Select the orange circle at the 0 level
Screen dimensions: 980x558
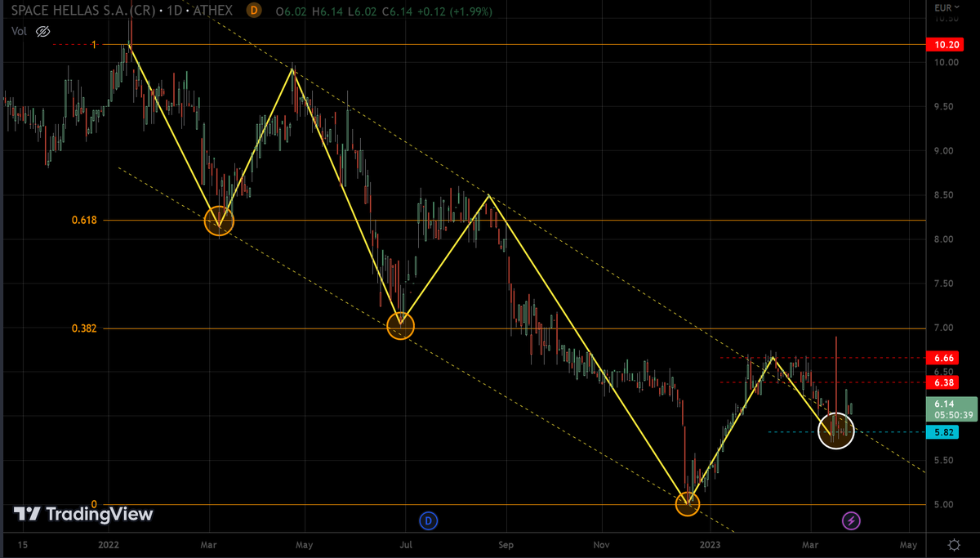point(688,504)
